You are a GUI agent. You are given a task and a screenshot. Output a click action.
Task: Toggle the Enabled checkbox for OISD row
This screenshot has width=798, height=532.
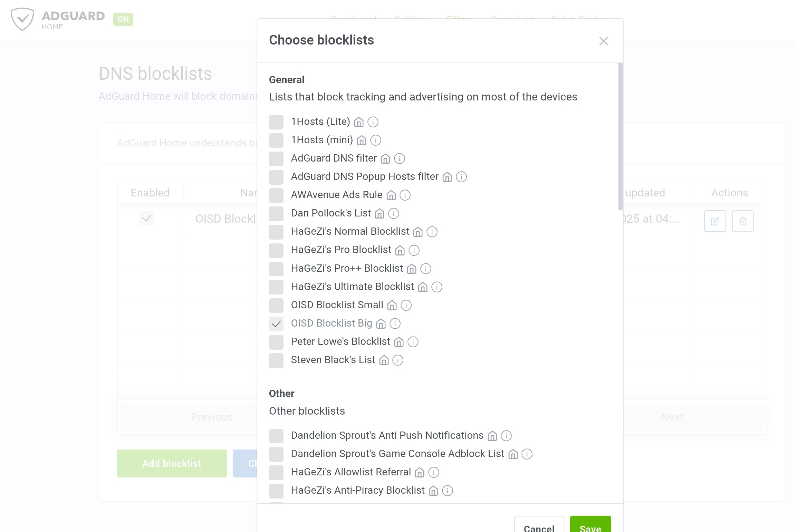[146, 218]
